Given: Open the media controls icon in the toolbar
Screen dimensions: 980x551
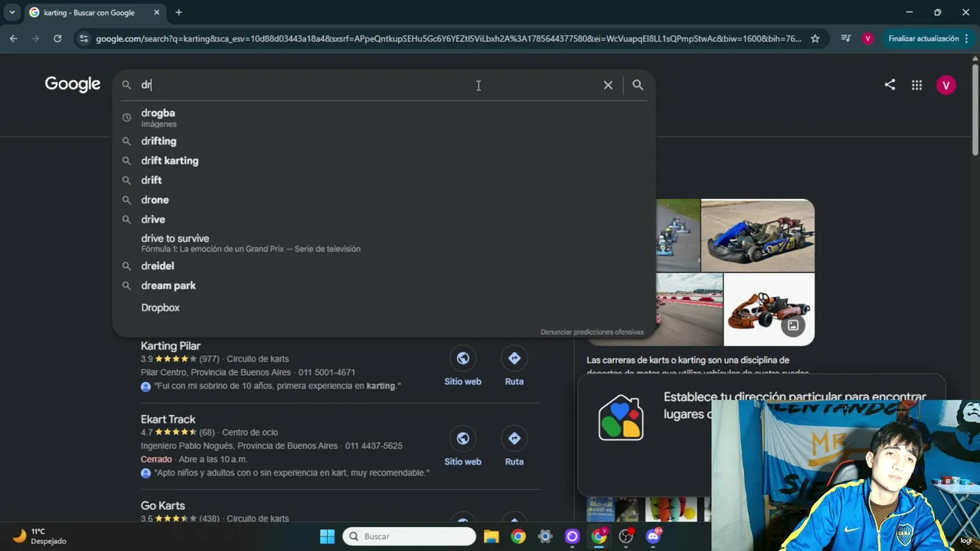Looking at the screenshot, I should [845, 38].
